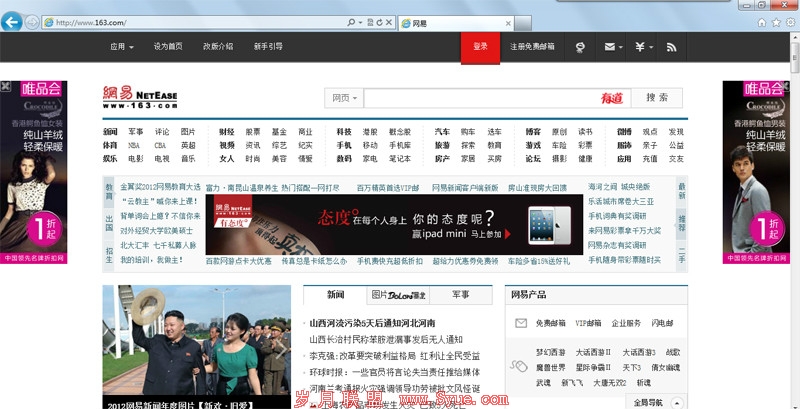Open the yen payment dropdown

pyautogui.click(x=643, y=47)
